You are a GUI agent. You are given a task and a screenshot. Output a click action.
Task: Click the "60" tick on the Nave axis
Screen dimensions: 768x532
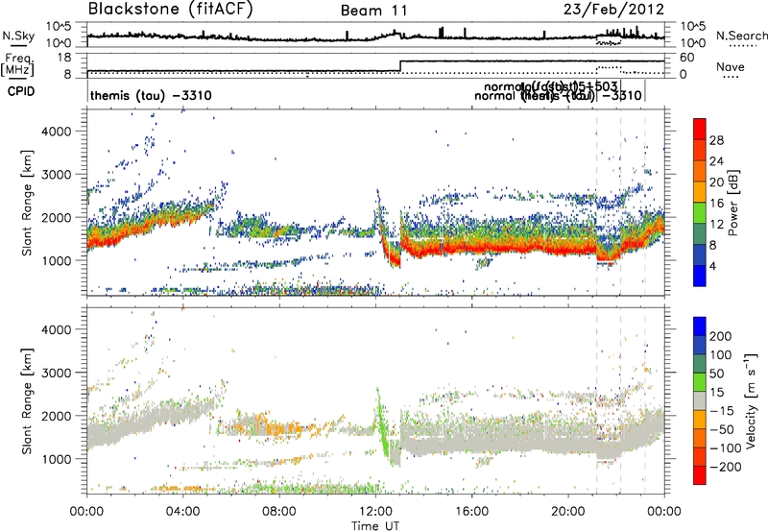[687, 58]
